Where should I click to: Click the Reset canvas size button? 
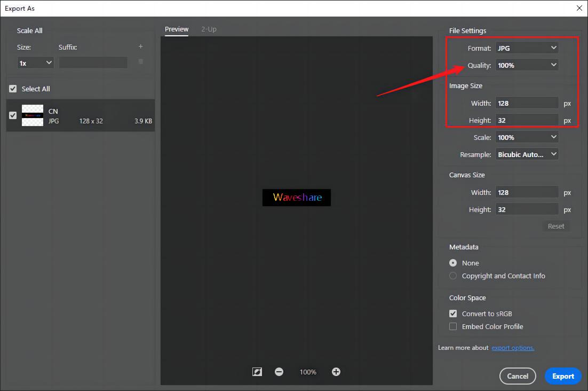(556, 226)
